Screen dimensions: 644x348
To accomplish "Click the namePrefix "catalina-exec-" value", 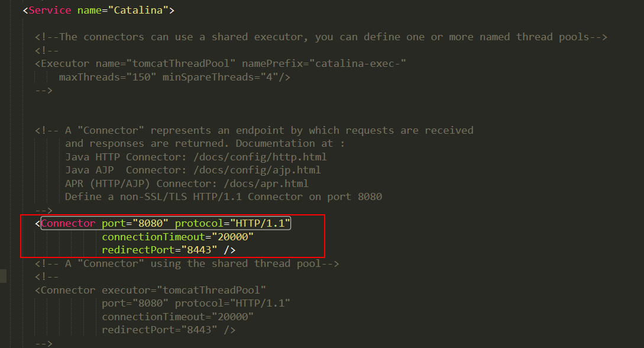I will coord(357,64).
